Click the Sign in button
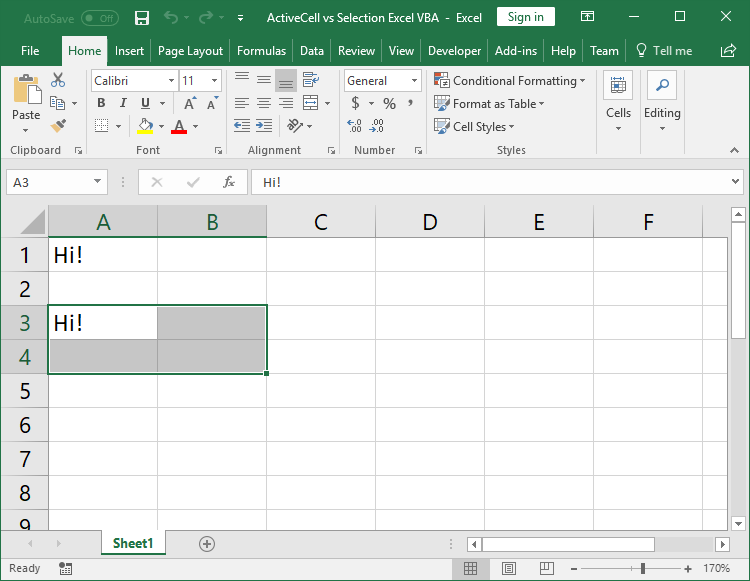Screen dimensions: 750x581 pos(526,17)
